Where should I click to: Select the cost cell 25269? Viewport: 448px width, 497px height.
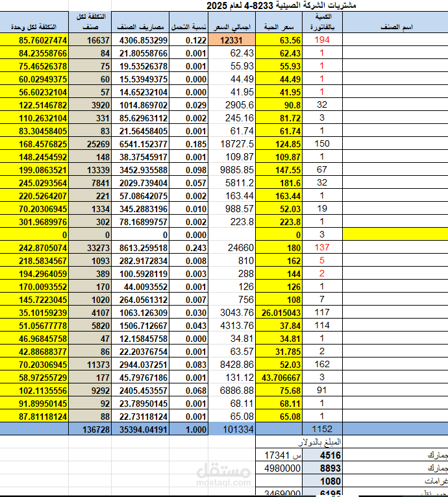pos(90,144)
